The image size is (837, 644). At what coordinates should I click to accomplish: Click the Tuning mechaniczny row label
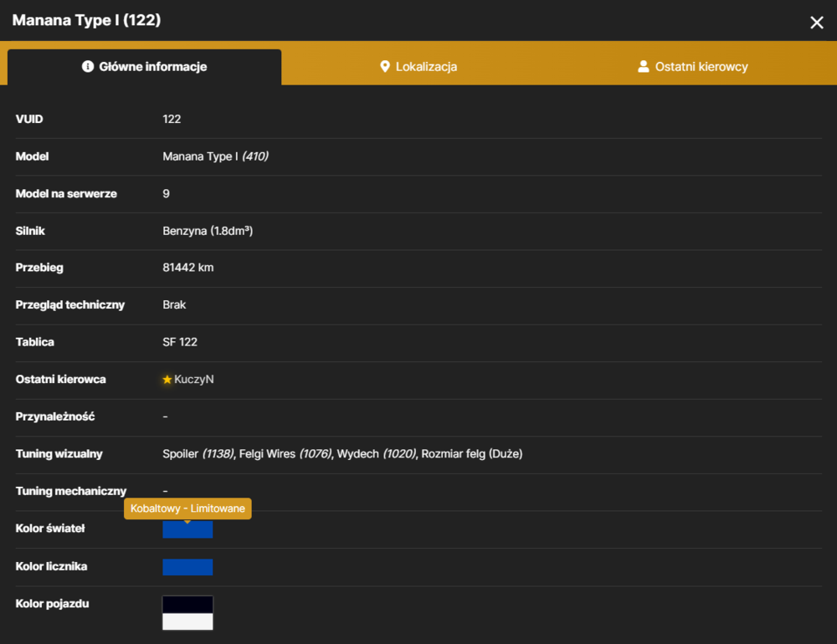pyautogui.click(x=71, y=491)
